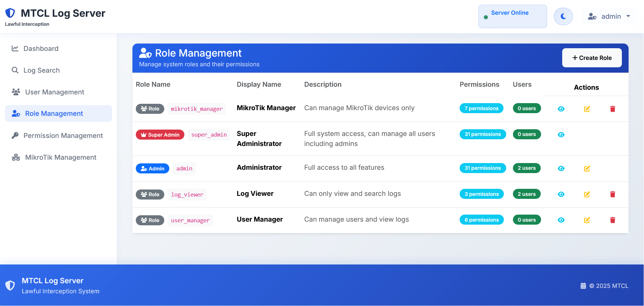This screenshot has width=644, height=306.
Task: Edit the Log Viewer role
Action: [x=587, y=194]
